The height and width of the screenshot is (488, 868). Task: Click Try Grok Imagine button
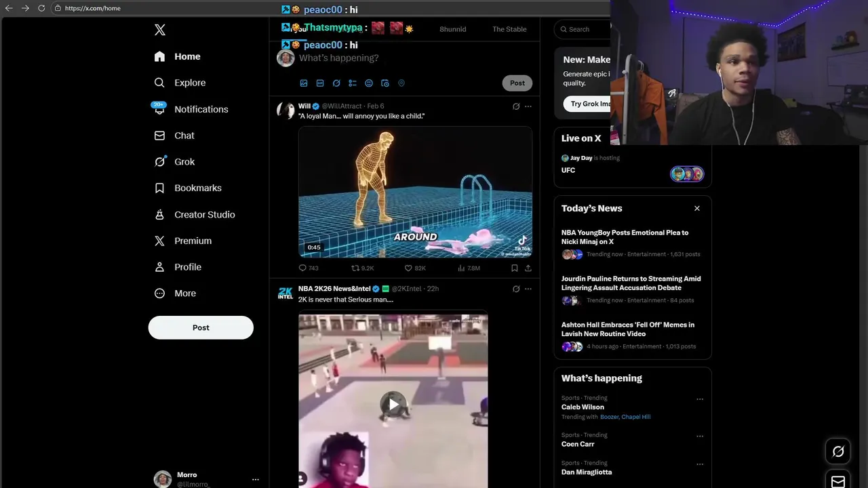(589, 104)
